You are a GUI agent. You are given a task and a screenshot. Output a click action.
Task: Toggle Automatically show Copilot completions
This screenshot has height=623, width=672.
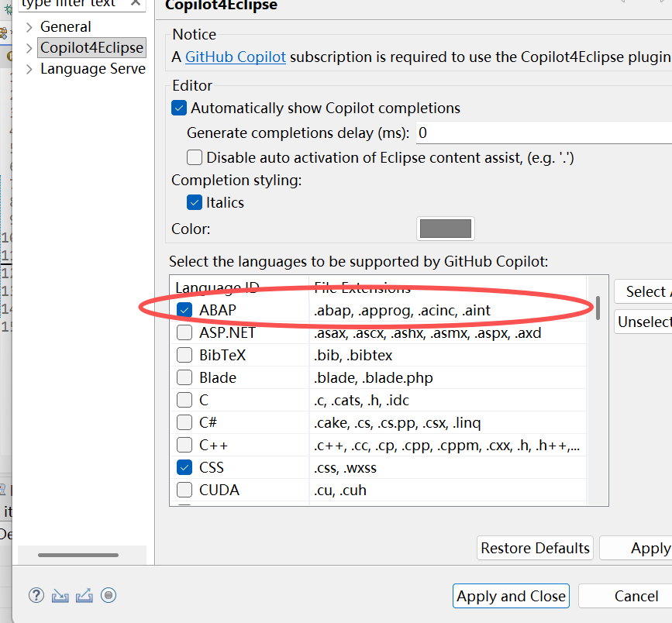[179, 108]
